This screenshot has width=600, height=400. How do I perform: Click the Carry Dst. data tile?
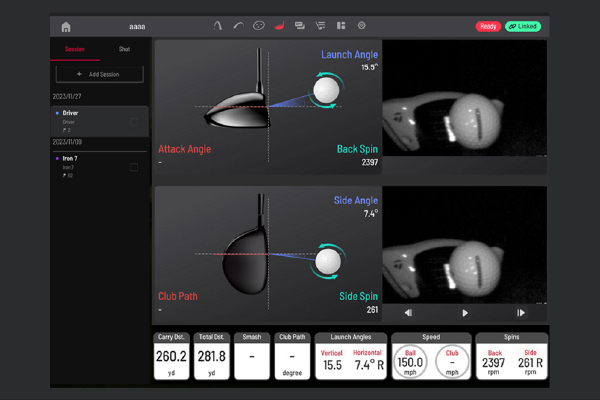171,356
